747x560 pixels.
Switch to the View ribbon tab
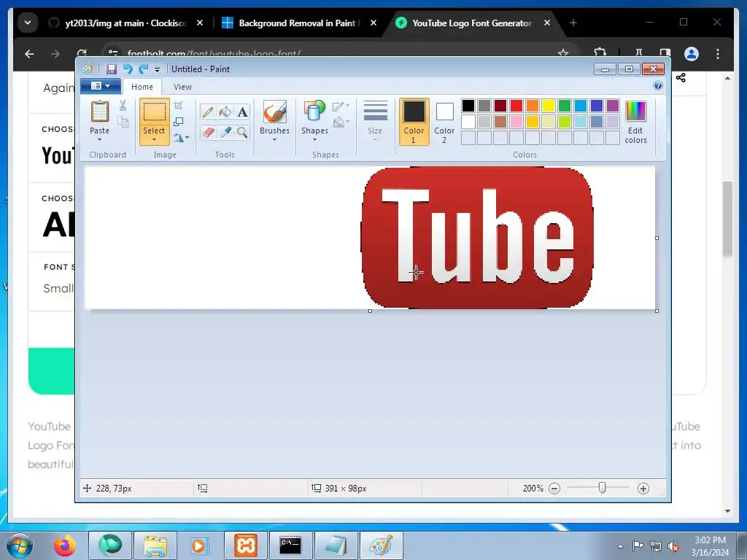[182, 87]
